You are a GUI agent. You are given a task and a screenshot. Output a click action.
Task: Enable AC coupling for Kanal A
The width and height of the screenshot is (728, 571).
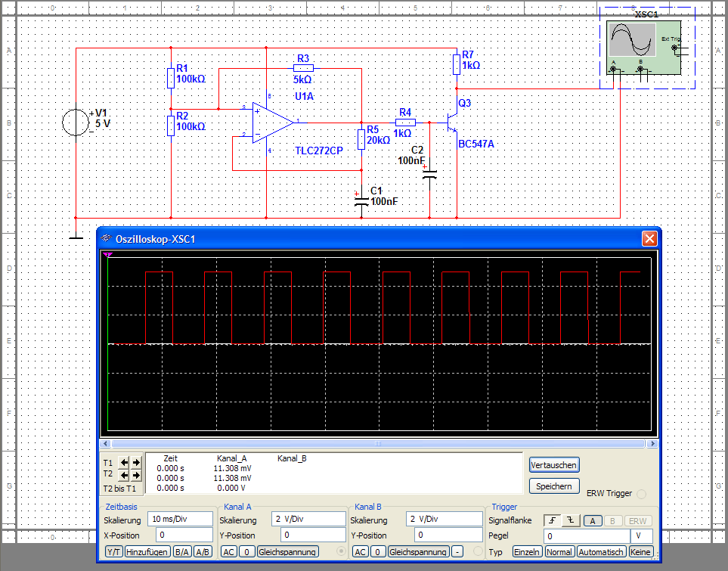coord(228,552)
